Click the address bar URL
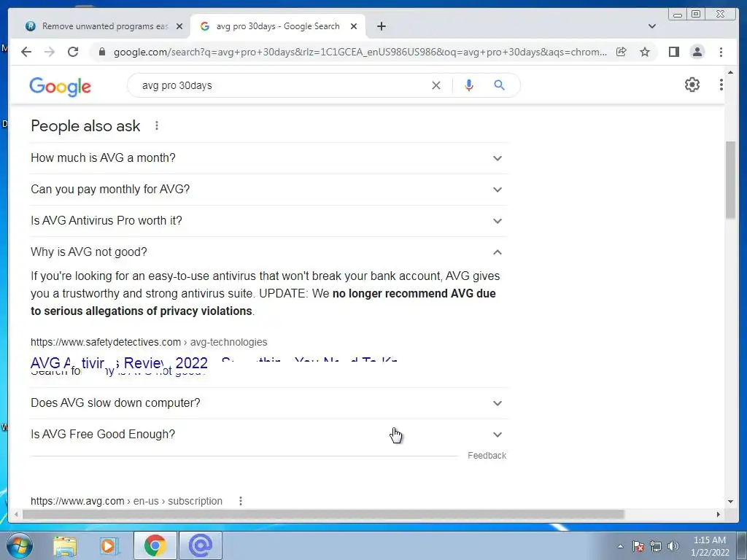747x560 pixels. (x=360, y=52)
